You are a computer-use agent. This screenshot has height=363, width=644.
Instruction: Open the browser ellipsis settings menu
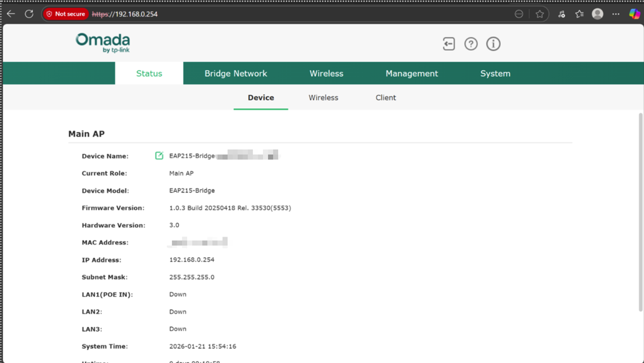tap(616, 14)
